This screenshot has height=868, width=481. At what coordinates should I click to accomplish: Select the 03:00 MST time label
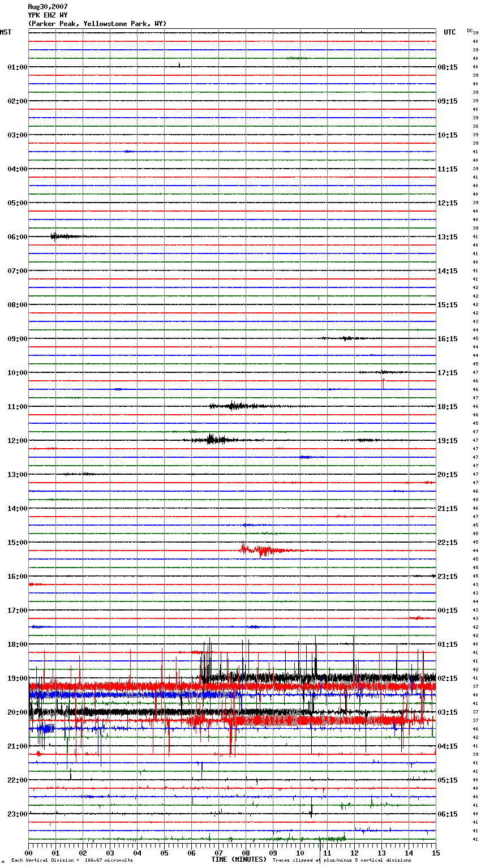17,135
